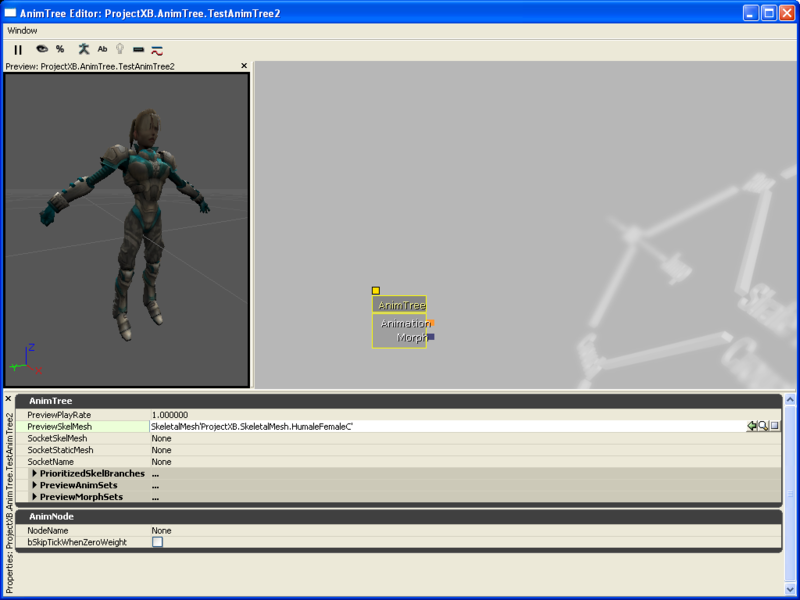Click the magnifier to find PreviewSkelMesh asset
The height and width of the screenshot is (600, 800).
764,426
